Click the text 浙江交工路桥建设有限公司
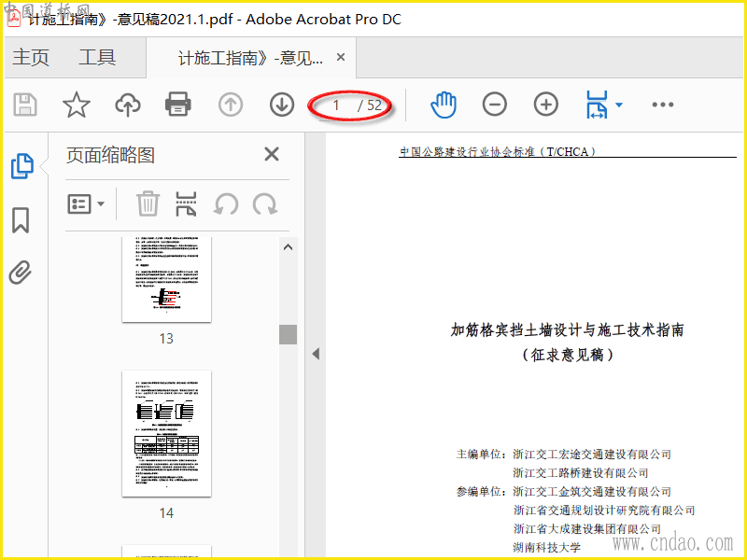Viewport: 747px width, 560px height. click(581, 473)
